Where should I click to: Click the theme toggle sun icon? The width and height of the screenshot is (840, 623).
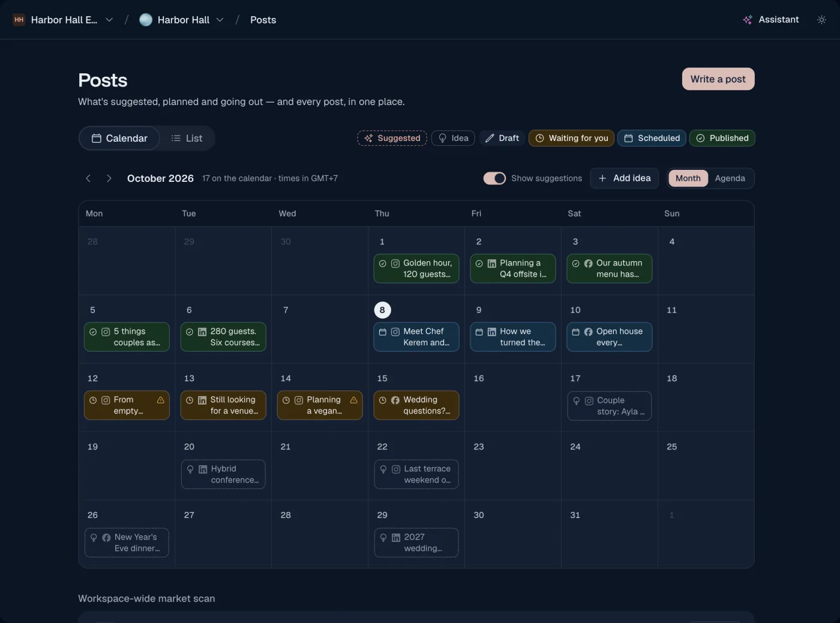point(821,20)
